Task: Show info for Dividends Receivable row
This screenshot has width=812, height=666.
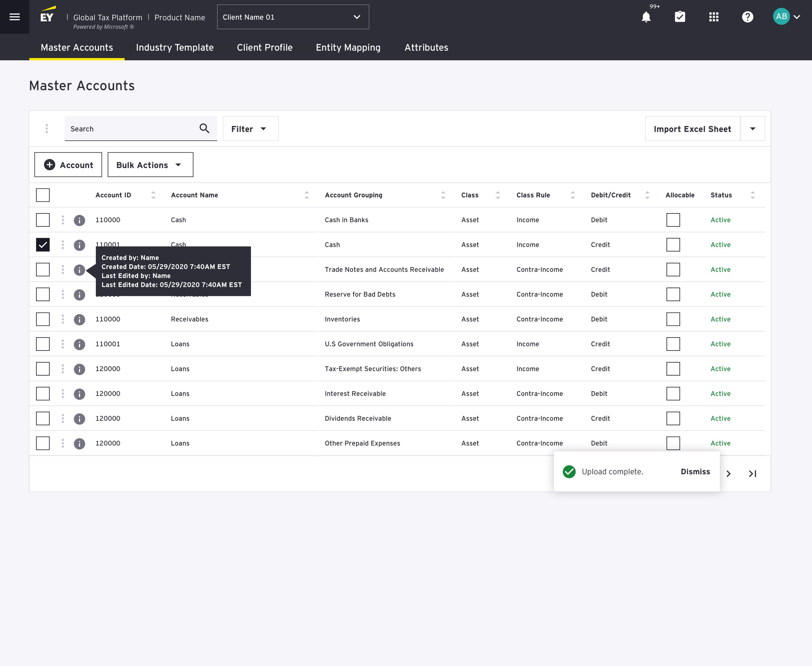Action: point(79,419)
